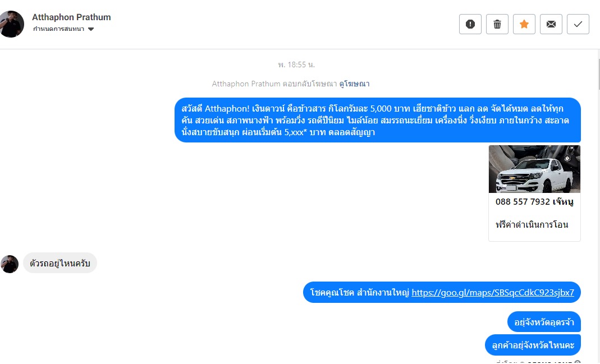
Task: Select the 'ลูกค้าอยู่จังหวัดไหนคะ' message bubble
Action: [x=533, y=345]
